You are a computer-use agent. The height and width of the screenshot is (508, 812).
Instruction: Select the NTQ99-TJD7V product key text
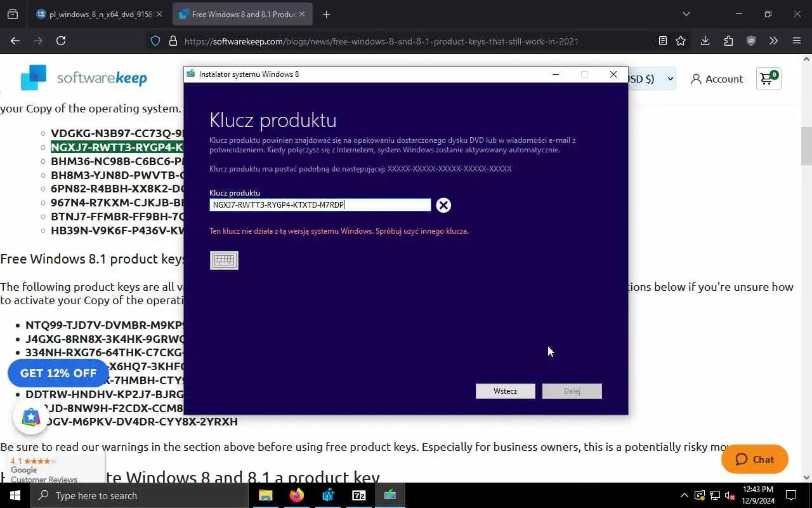[x=105, y=324]
